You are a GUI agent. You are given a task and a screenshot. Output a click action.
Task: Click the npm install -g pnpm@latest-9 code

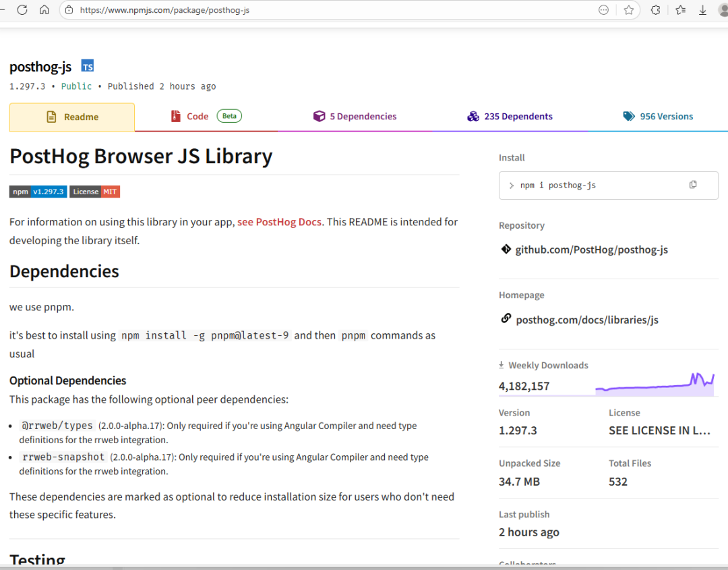click(205, 335)
